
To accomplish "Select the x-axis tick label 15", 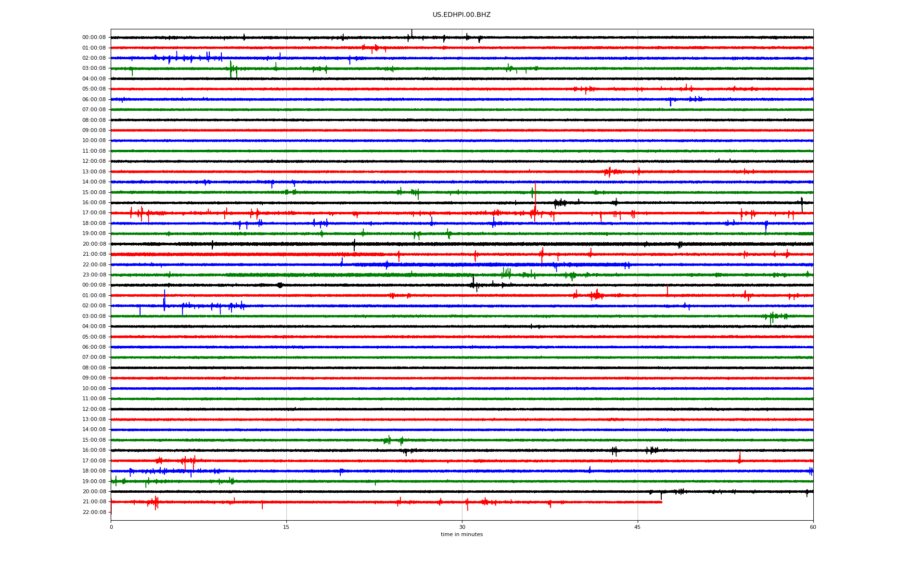I will coord(286,527).
